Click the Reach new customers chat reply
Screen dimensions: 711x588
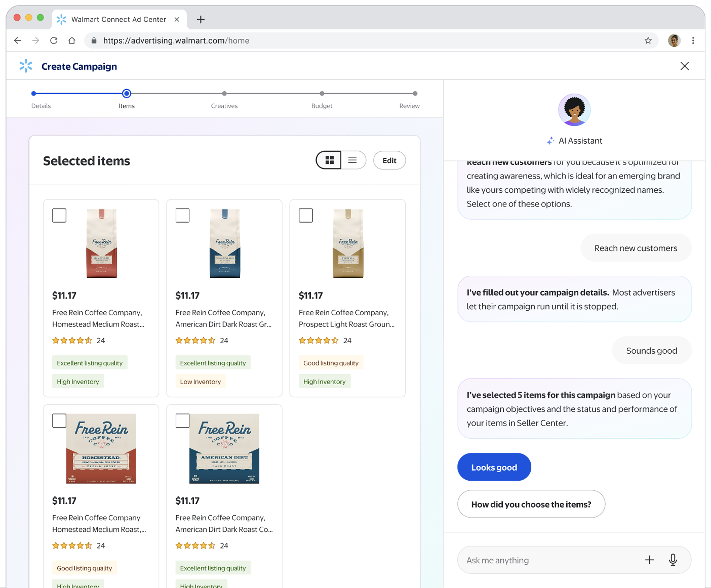tap(636, 248)
